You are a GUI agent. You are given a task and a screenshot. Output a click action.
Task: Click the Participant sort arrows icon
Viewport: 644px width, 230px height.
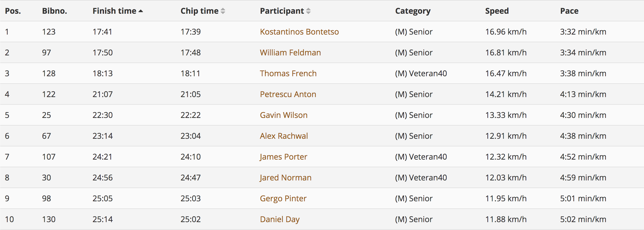(308, 11)
